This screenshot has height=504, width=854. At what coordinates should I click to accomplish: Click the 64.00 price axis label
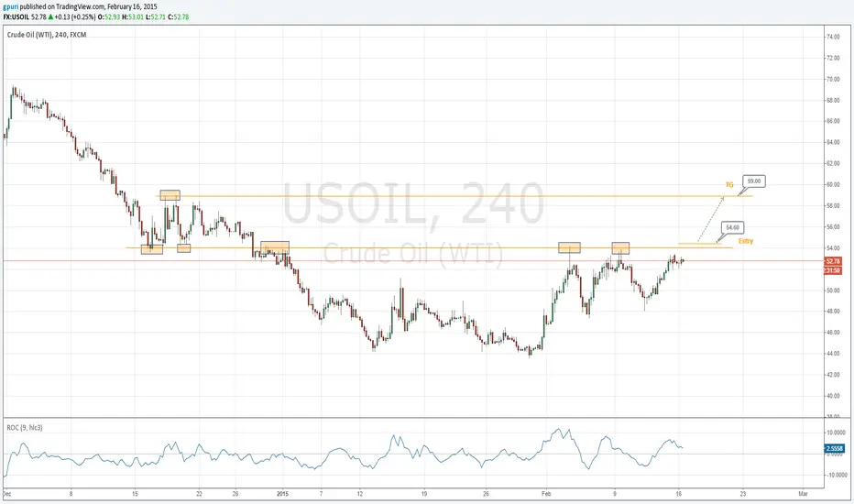[833, 143]
